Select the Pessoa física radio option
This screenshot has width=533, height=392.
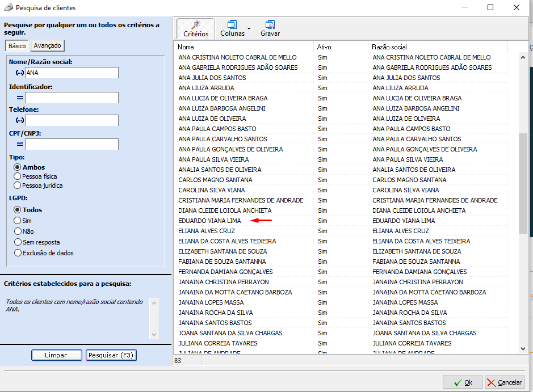click(18, 176)
